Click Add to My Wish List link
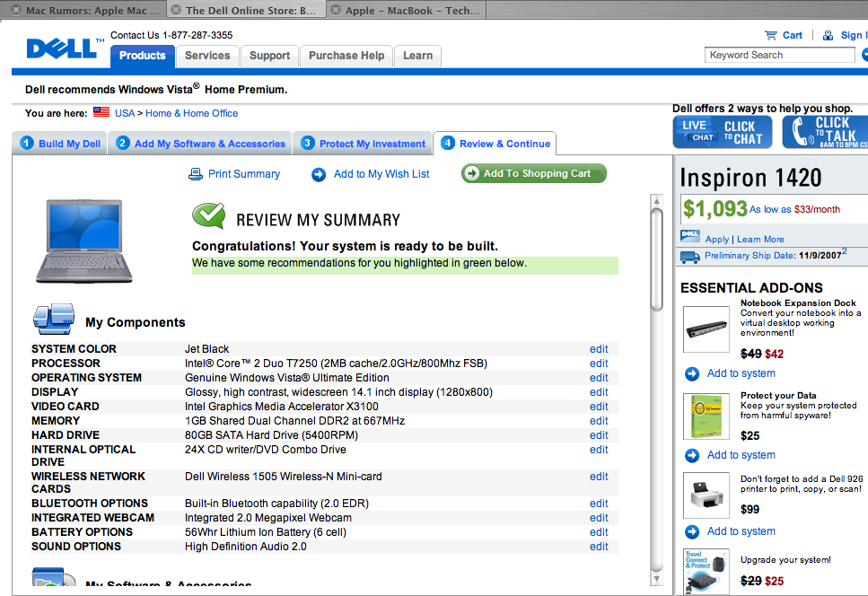Screen dimensions: 868x596 click(x=381, y=174)
